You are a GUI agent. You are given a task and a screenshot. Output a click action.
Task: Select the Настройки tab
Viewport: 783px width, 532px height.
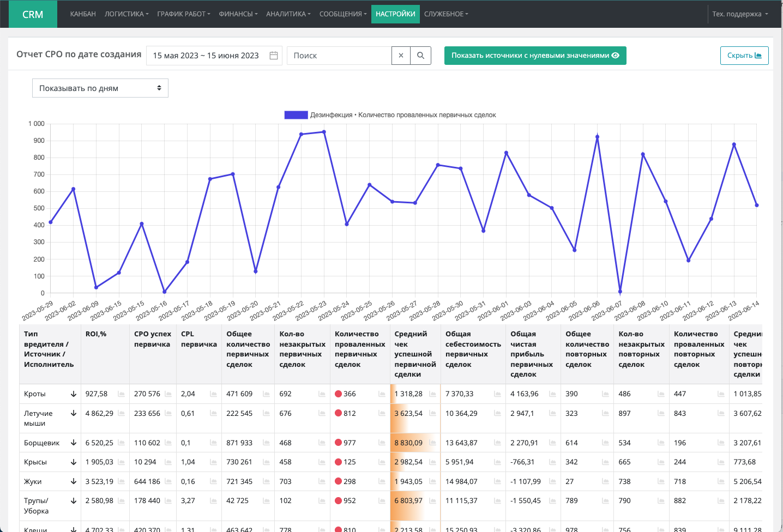coord(395,14)
